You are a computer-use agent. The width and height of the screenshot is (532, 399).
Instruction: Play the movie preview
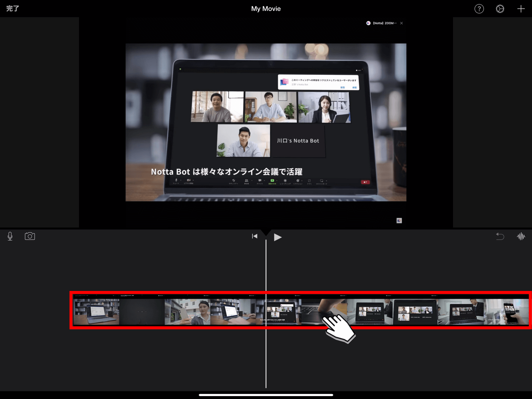[x=278, y=237]
